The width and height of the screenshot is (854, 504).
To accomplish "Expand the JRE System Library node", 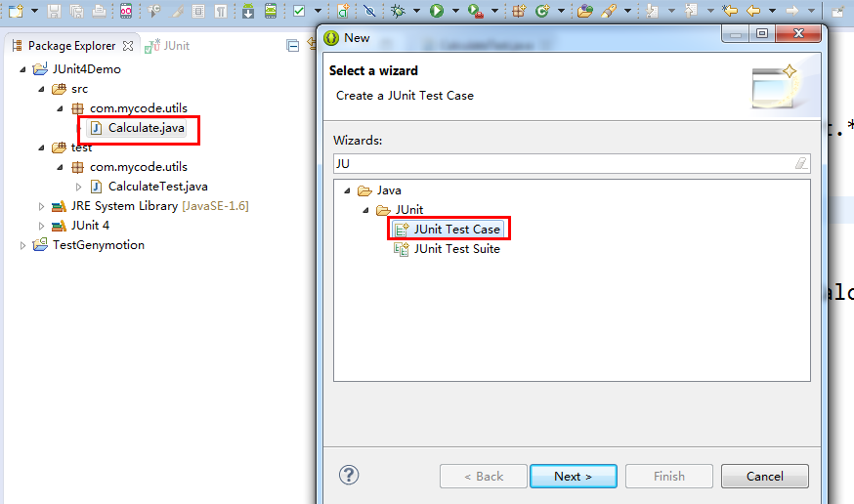I will point(41,206).
